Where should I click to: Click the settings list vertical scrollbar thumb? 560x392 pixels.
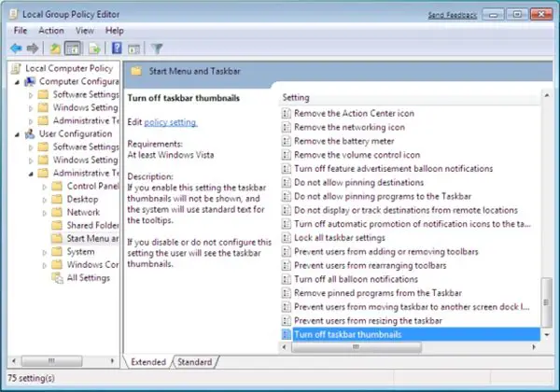546,302
